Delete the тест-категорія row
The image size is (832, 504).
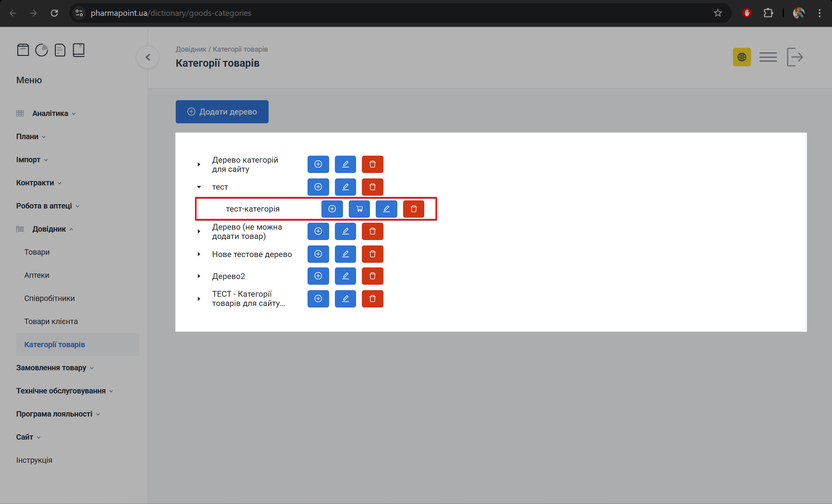[x=413, y=209]
